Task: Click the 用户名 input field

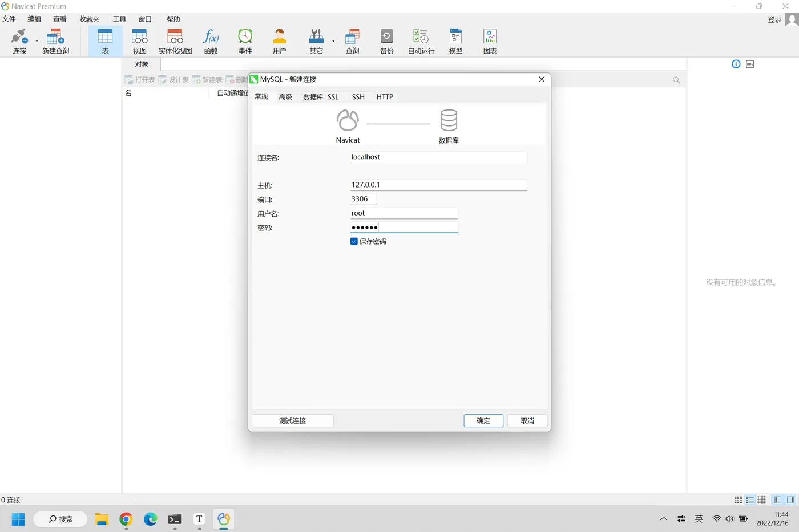Action: [x=404, y=213]
